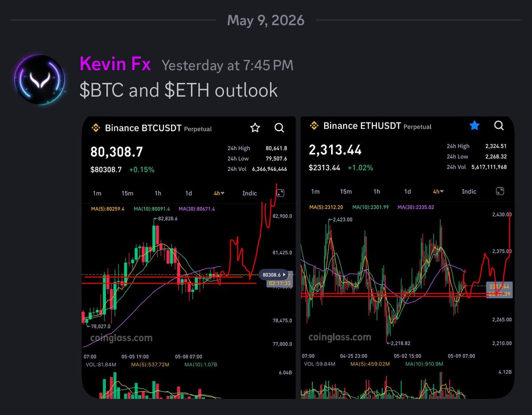Open Indic indicators on ETHUSDT chart

pyautogui.click(x=469, y=191)
